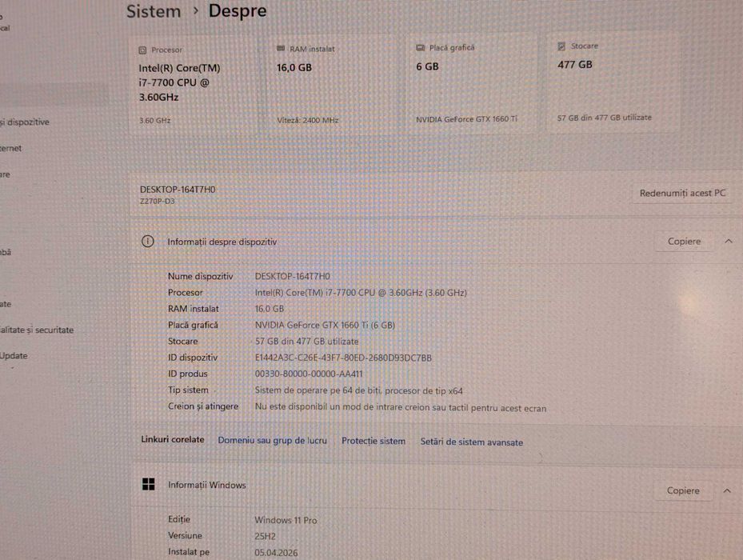Open the și dispozitive sidebar item

coord(25,122)
